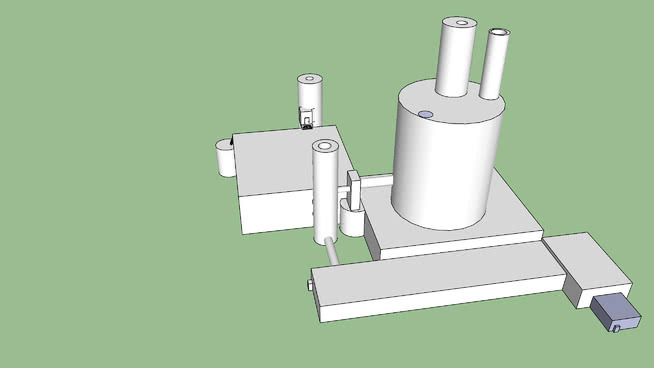Select the short cylinder at left building's corner
Image resolution: width=654 pixels, height=368 pixels.
click(x=226, y=158)
